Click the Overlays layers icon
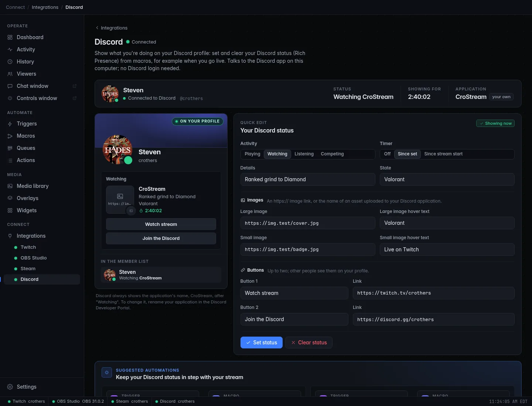The width and height of the screenshot is (532, 406). pyautogui.click(x=10, y=198)
